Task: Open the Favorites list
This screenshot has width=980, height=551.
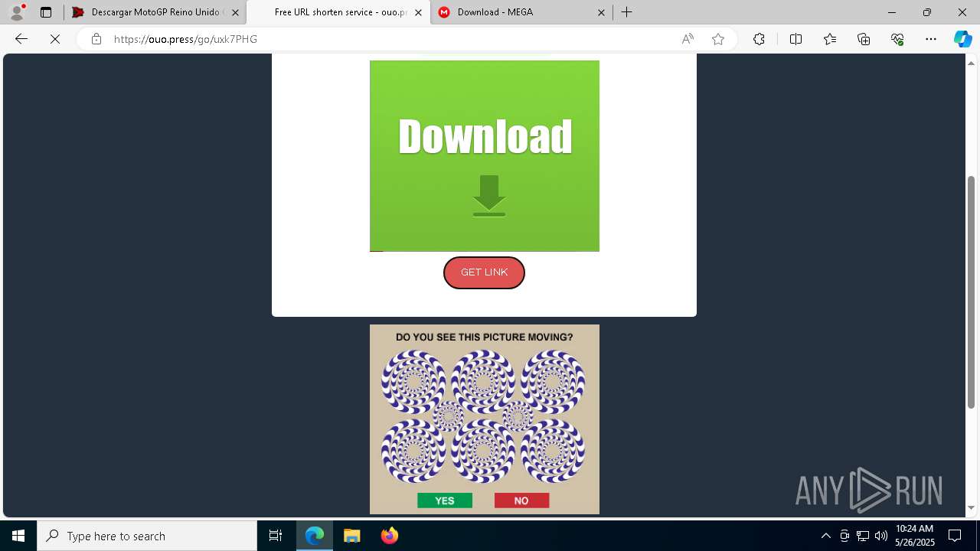Action: (x=830, y=39)
